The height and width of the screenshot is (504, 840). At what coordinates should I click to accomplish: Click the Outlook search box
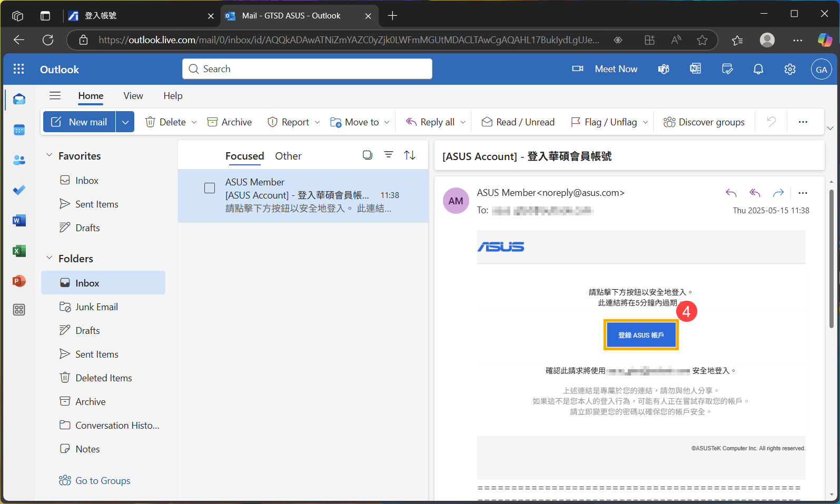[307, 69]
